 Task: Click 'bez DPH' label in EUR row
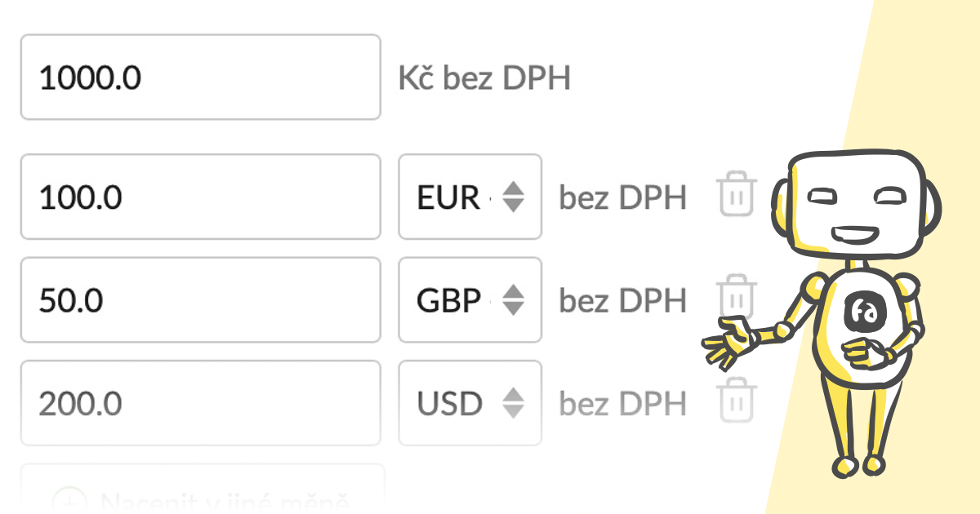[622, 197]
